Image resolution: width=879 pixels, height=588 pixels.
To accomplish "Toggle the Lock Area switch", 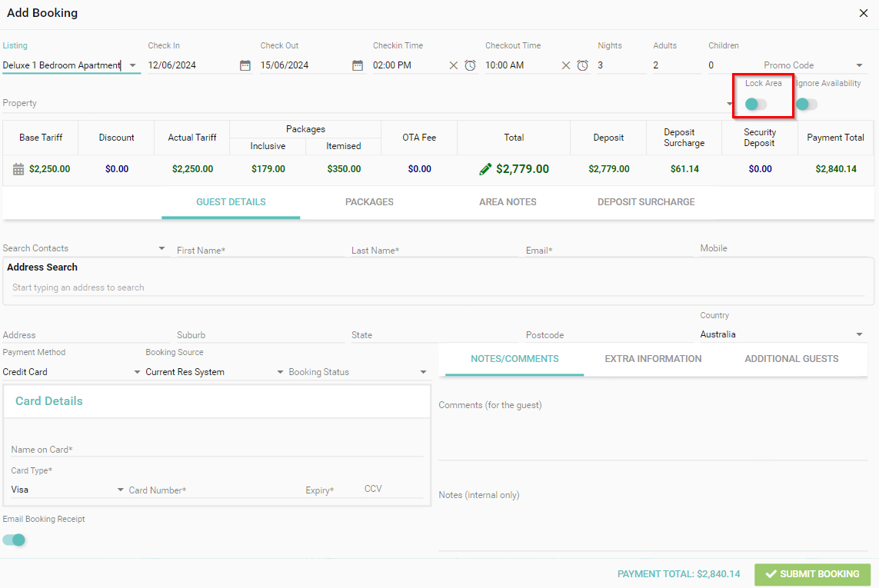I will [755, 104].
